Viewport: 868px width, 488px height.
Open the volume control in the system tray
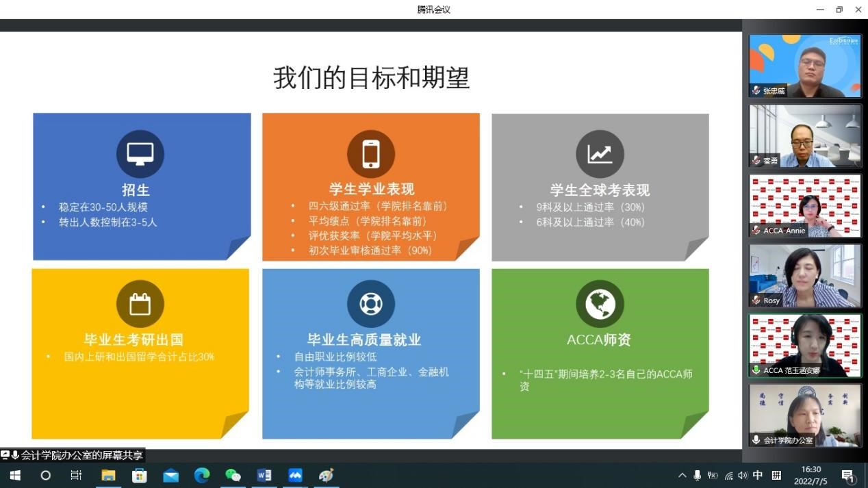(x=743, y=475)
